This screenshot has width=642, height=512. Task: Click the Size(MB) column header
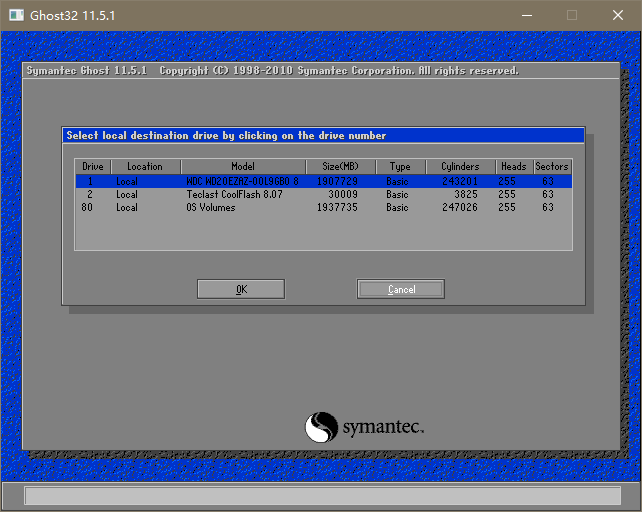pos(340,166)
